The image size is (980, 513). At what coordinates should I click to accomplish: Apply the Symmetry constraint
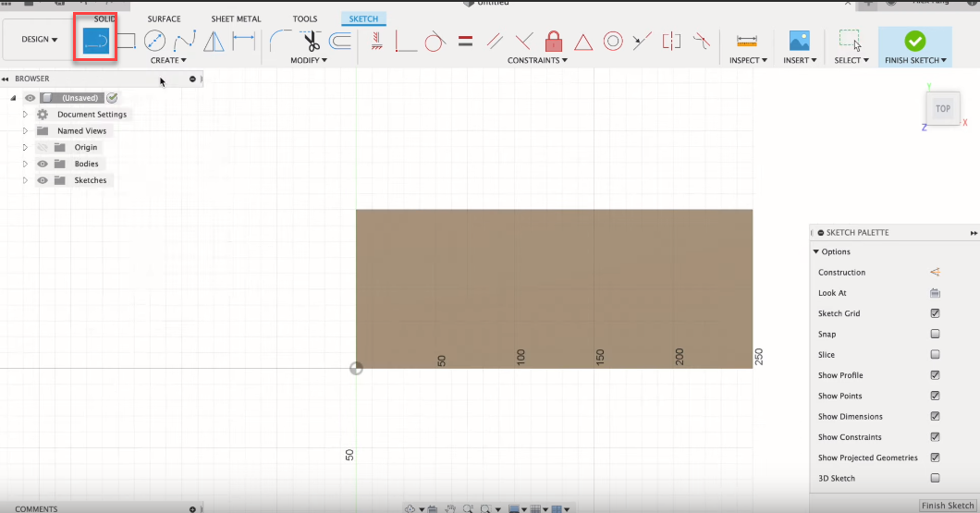point(672,42)
